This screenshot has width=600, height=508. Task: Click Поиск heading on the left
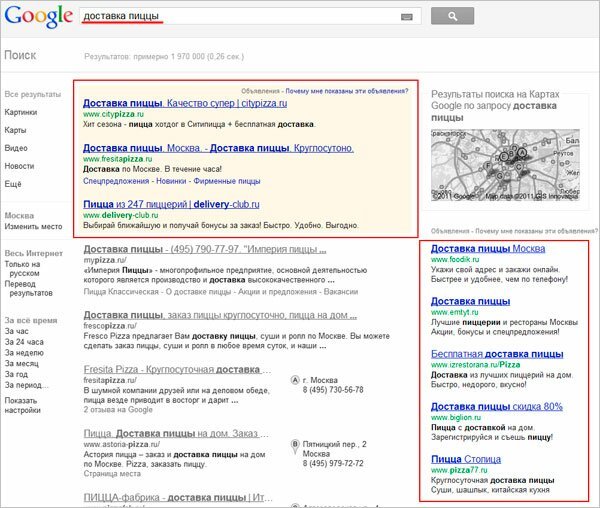click(x=20, y=55)
